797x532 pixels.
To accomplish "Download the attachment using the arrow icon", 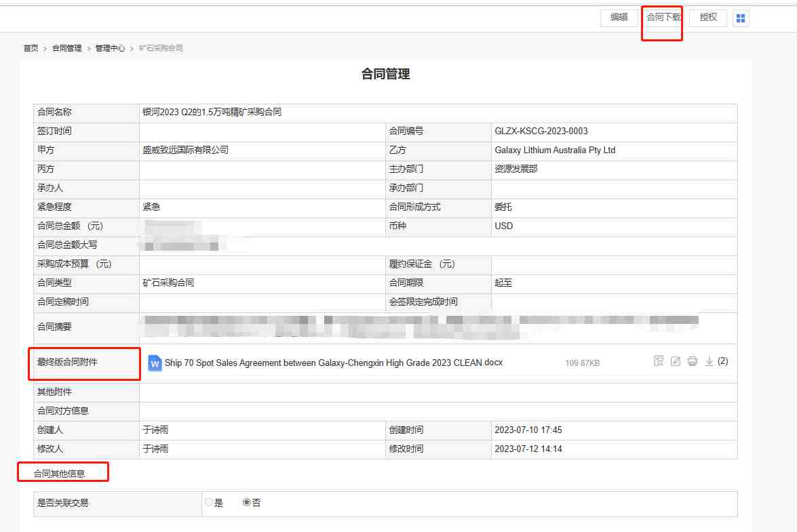I will point(709,361).
